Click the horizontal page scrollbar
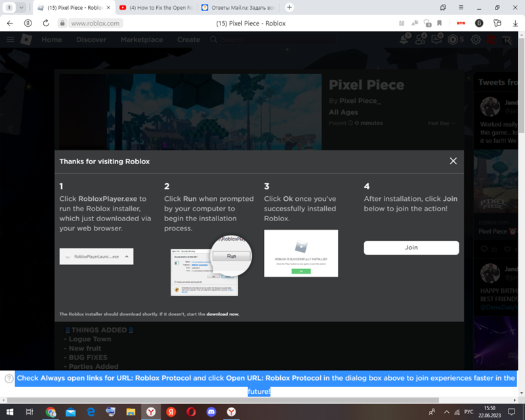 (222, 400)
